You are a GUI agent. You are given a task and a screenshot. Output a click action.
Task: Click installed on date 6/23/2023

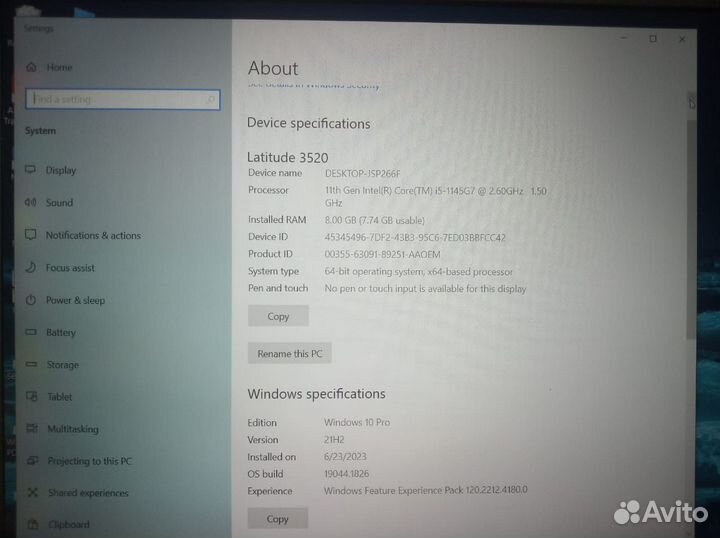(345, 456)
